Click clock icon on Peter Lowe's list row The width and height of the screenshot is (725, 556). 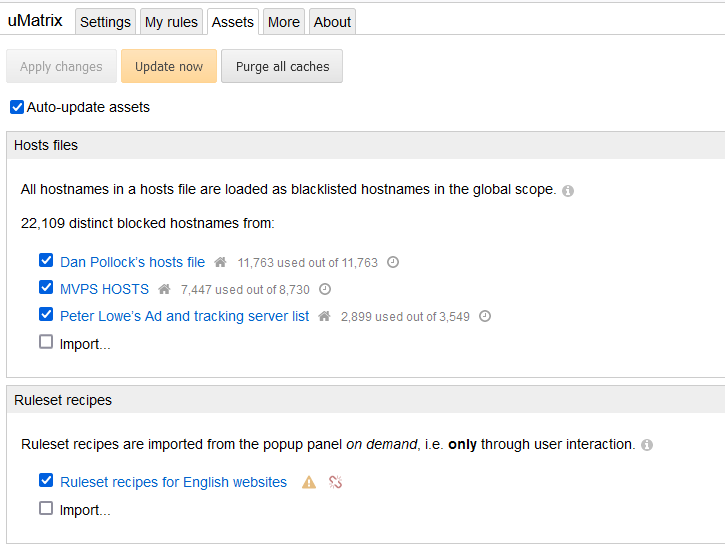[485, 317]
